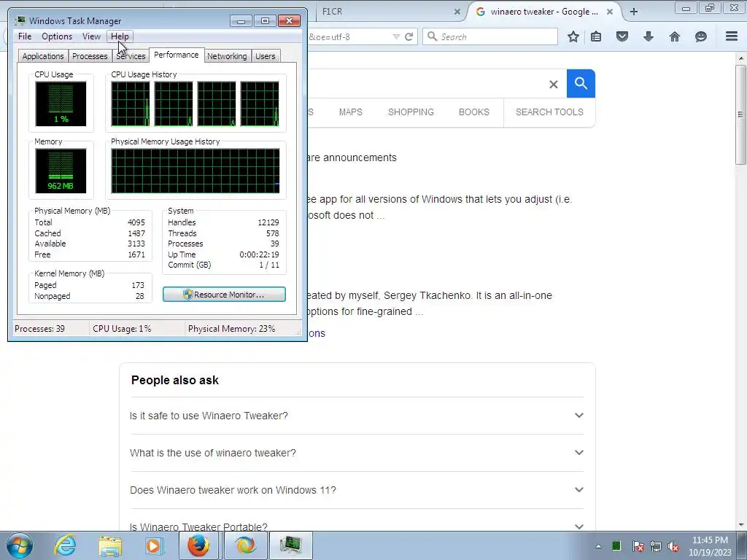Open the Firefox Hello chat icon
The image size is (747, 560).
701,36
